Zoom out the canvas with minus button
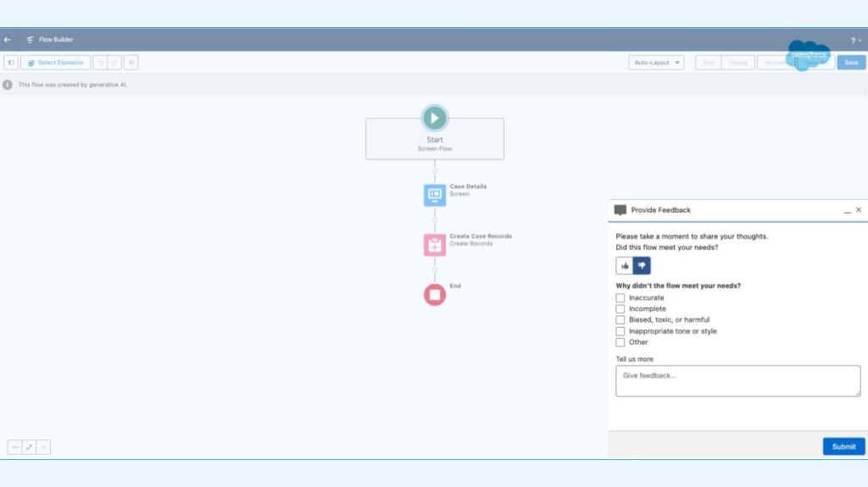868x487 pixels. click(x=15, y=447)
